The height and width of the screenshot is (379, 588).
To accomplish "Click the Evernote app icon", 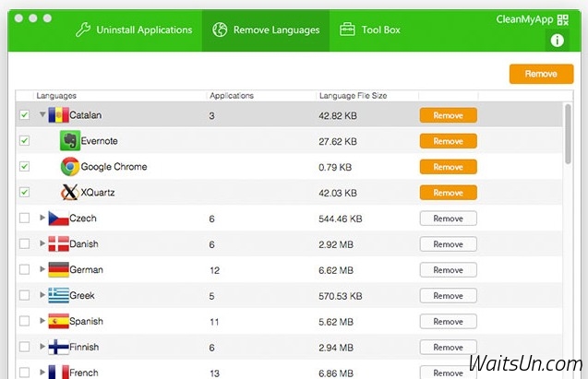I will pos(69,141).
